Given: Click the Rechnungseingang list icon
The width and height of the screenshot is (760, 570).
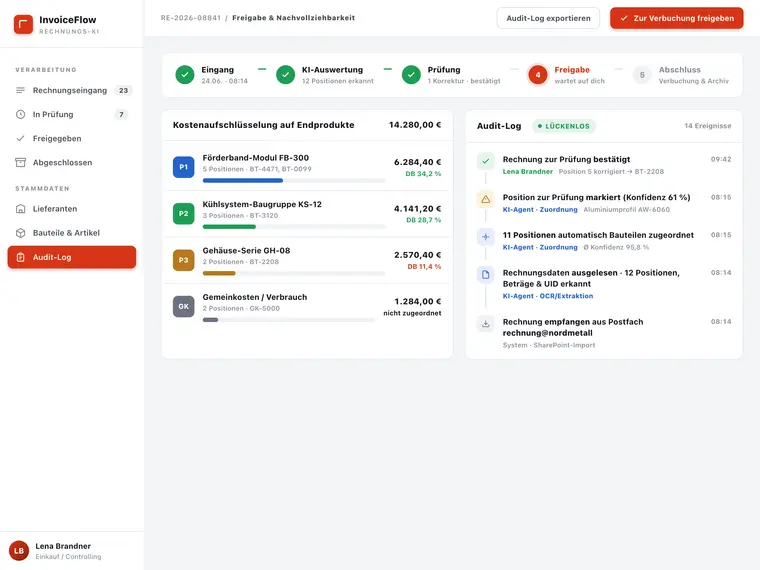Looking at the screenshot, I should [20, 90].
